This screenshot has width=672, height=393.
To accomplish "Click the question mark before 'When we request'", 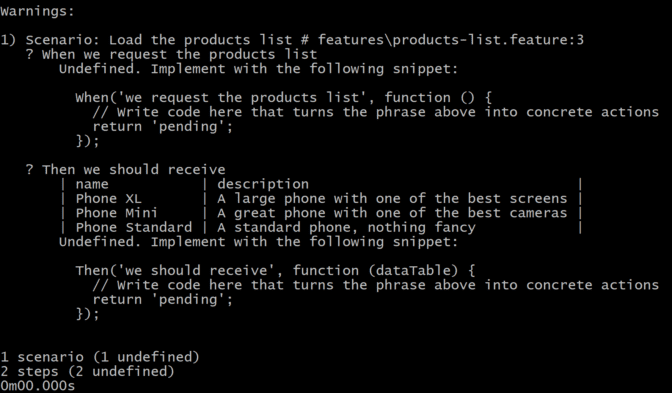I will (29, 54).
